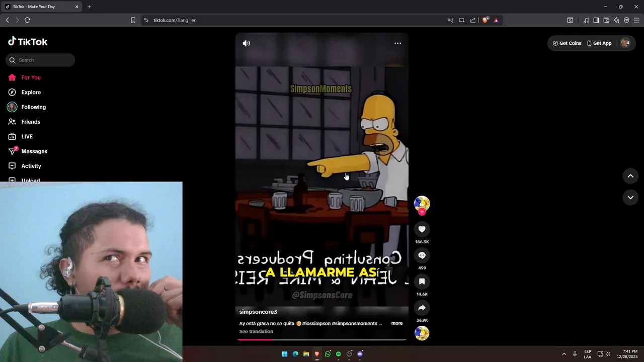Share the video with the arrow icon

point(422,308)
